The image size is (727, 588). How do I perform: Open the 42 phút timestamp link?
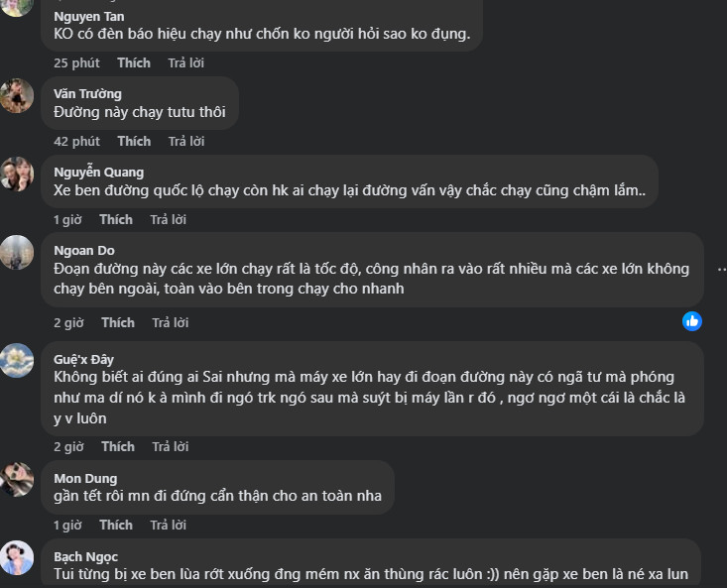pyautogui.click(x=76, y=142)
